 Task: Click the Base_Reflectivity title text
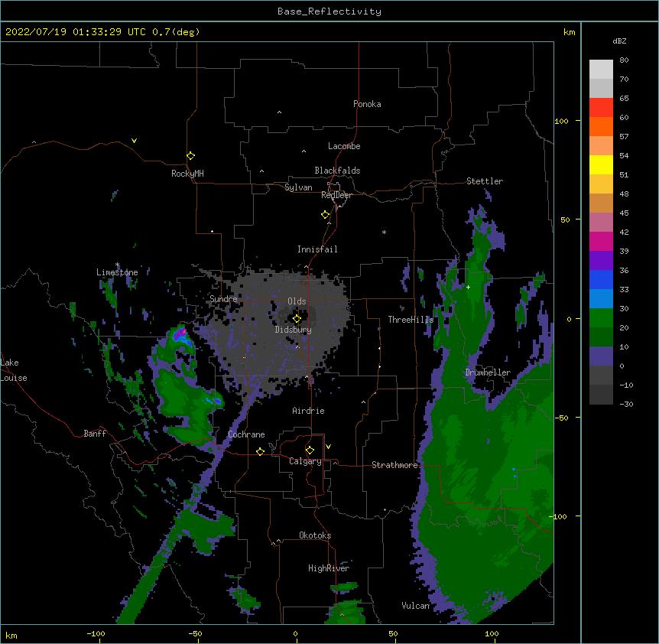329,11
